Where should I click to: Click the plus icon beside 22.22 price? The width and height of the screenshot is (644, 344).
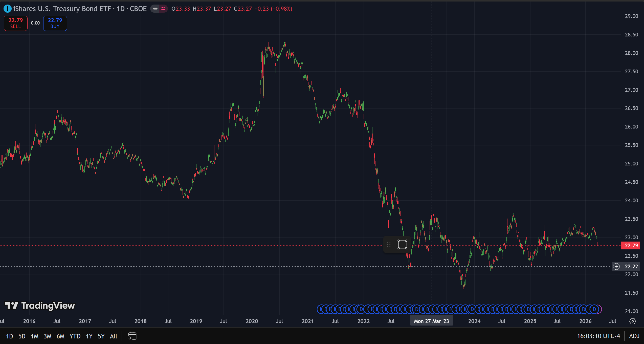(616, 266)
